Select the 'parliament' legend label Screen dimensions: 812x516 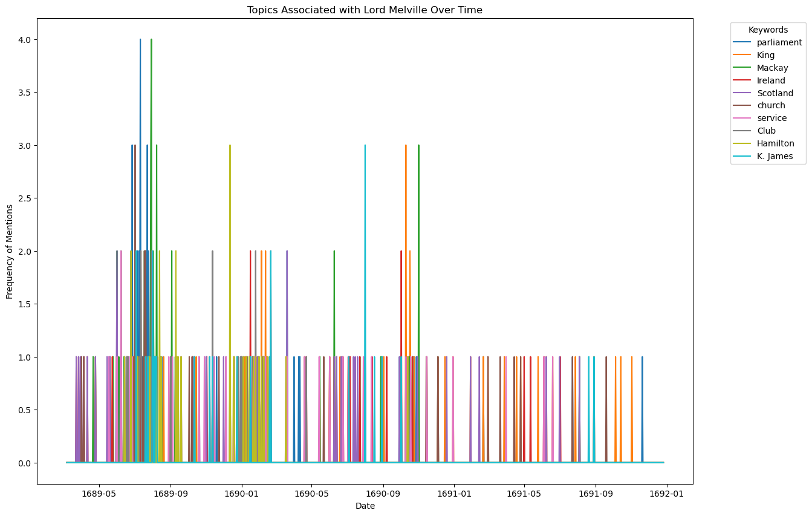pos(779,42)
